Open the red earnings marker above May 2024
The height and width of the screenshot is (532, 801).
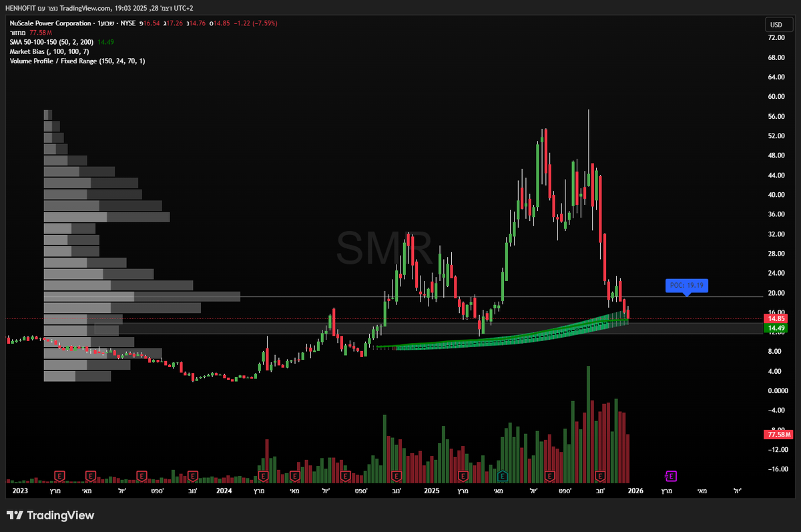(x=294, y=476)
